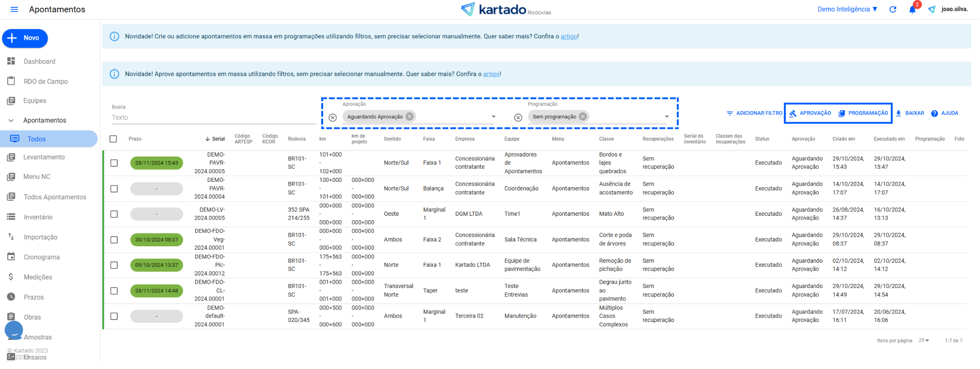Image resolution: width=980 pixels, height=369 pixels.
Task: Open the Demo Inteligência dropdown
Action: coord(847,9)
